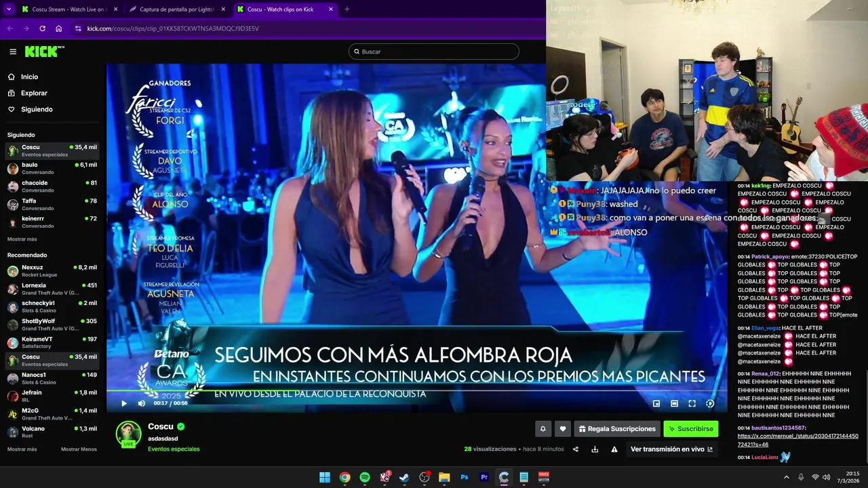Open the Kick hamburger sidebar menu
This screenshot has width=868, height=488.
click(13, 52)
